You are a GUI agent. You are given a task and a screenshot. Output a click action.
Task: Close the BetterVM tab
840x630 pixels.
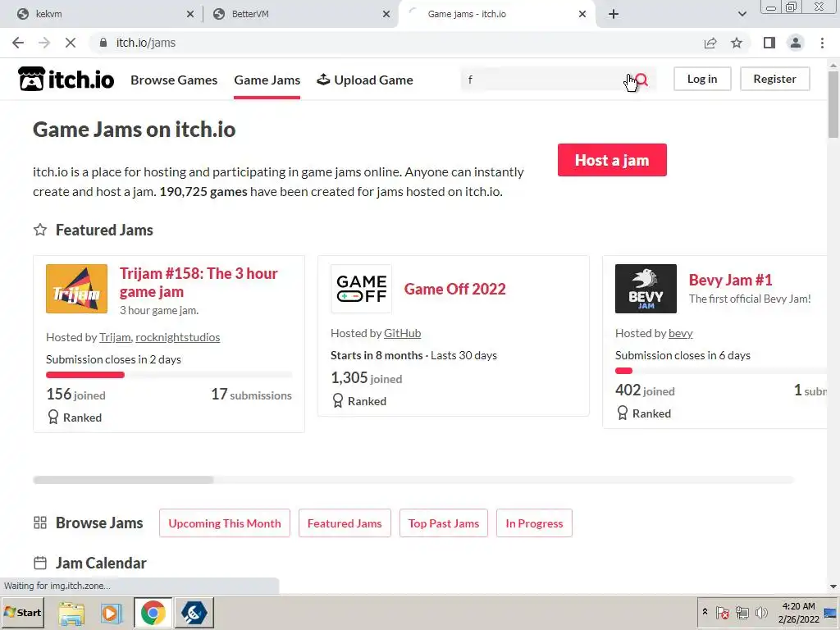click(386, 14)
